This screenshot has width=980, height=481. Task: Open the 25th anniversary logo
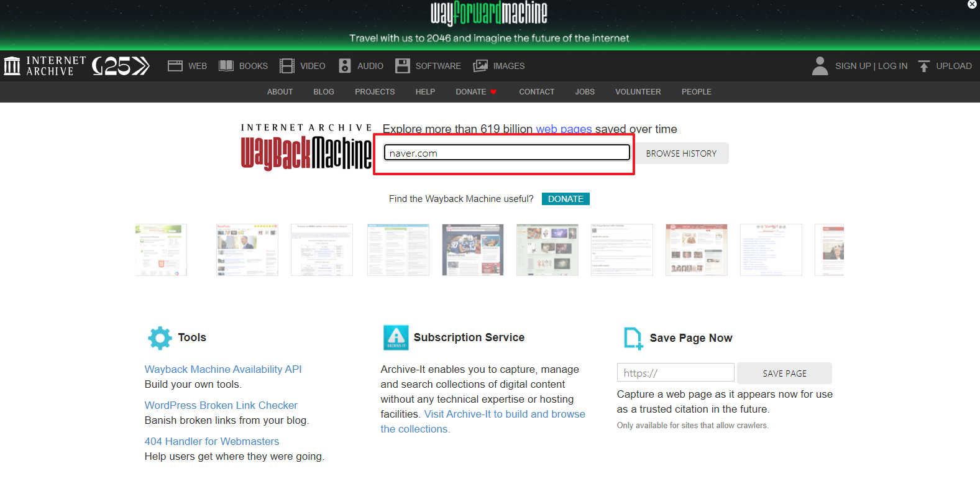click(x=121, y=66)
